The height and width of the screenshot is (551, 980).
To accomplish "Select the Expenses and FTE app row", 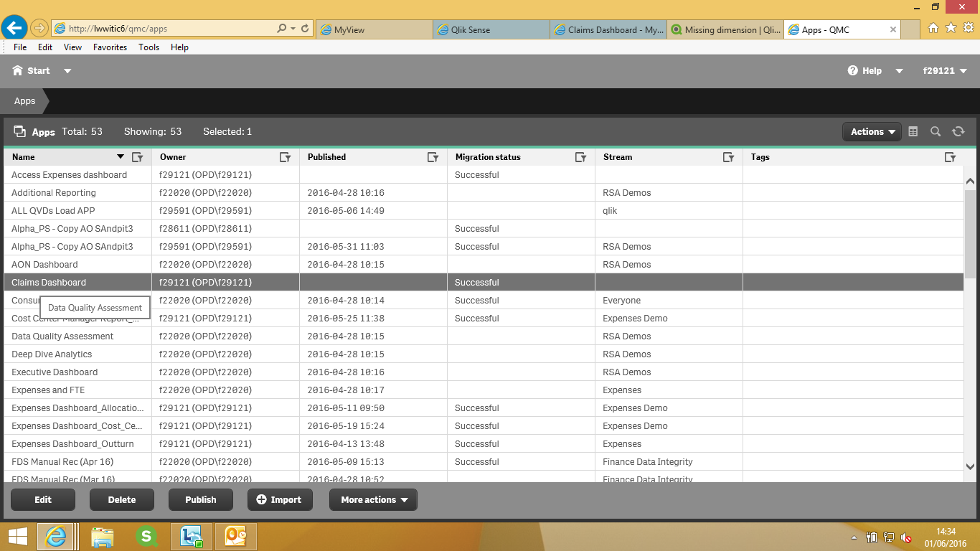I will [x=484, y=390].
